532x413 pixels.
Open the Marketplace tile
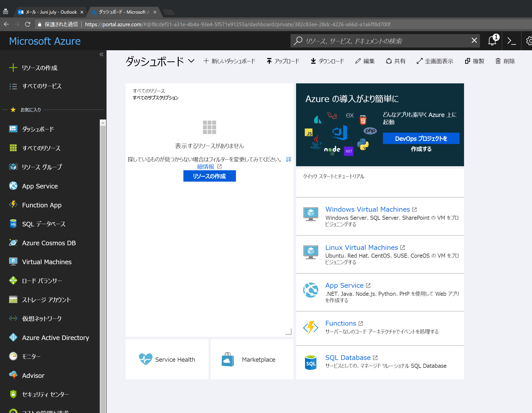pyautogui.click(x=252, y=359)
